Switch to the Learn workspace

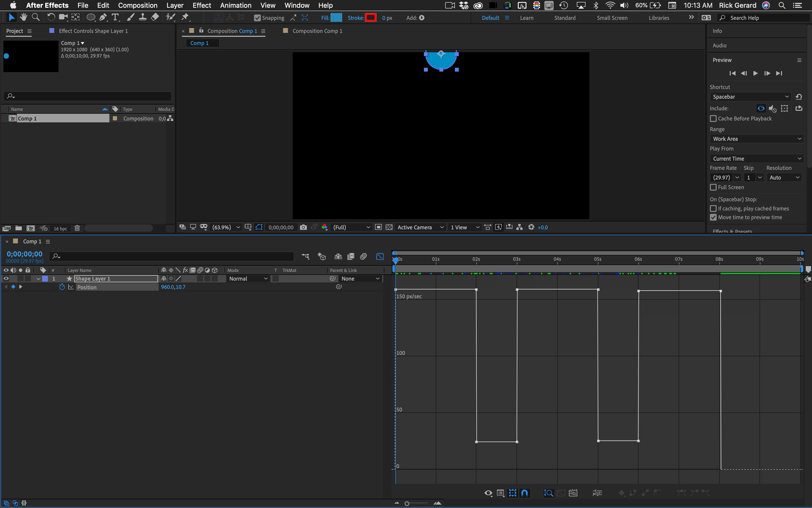tap(526, 18)
